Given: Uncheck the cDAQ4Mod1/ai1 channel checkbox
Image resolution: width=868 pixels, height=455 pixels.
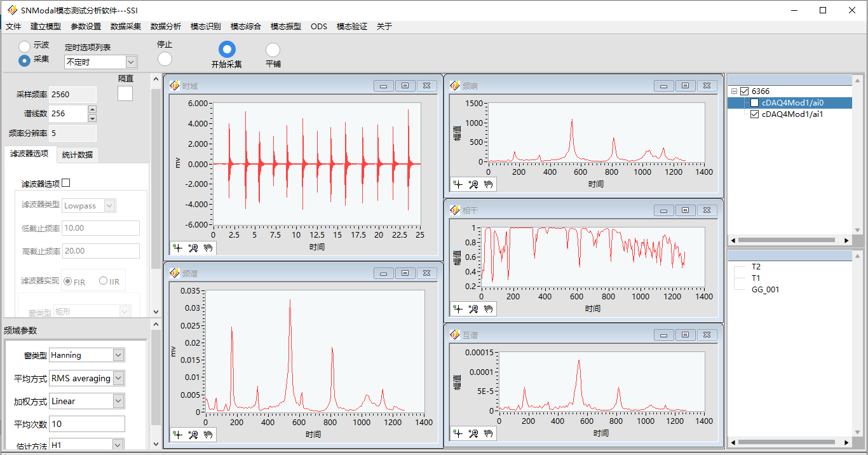Looking at the screenshot, I should click(x=754, y=114).
